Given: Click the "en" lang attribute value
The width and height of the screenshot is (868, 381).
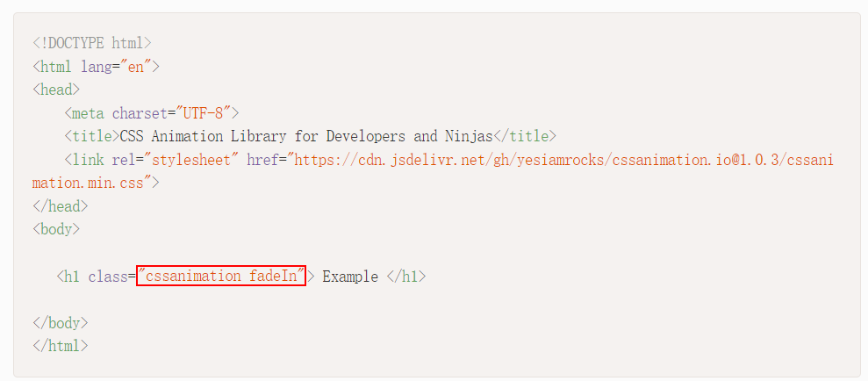Looking at the screenshot, I should coord(136,67).
